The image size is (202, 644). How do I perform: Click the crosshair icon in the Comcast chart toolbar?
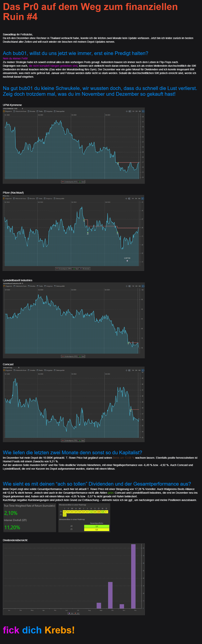point(127,370)
